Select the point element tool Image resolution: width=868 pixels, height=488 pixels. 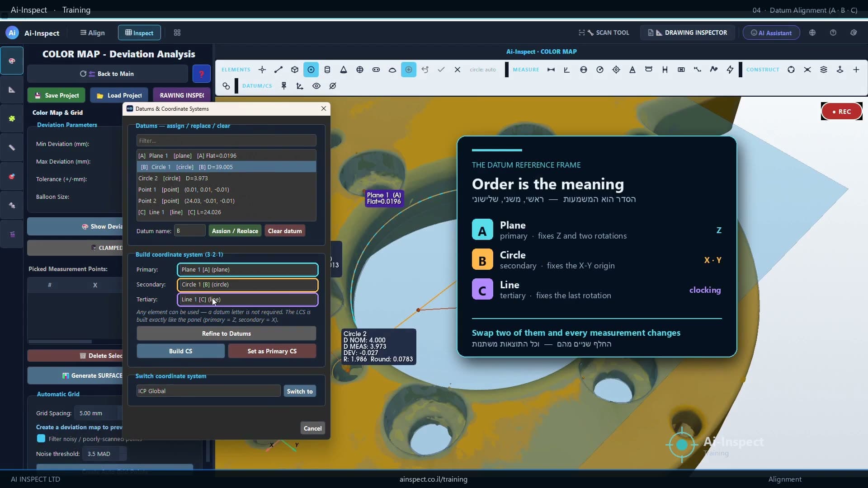click(262, 70)
